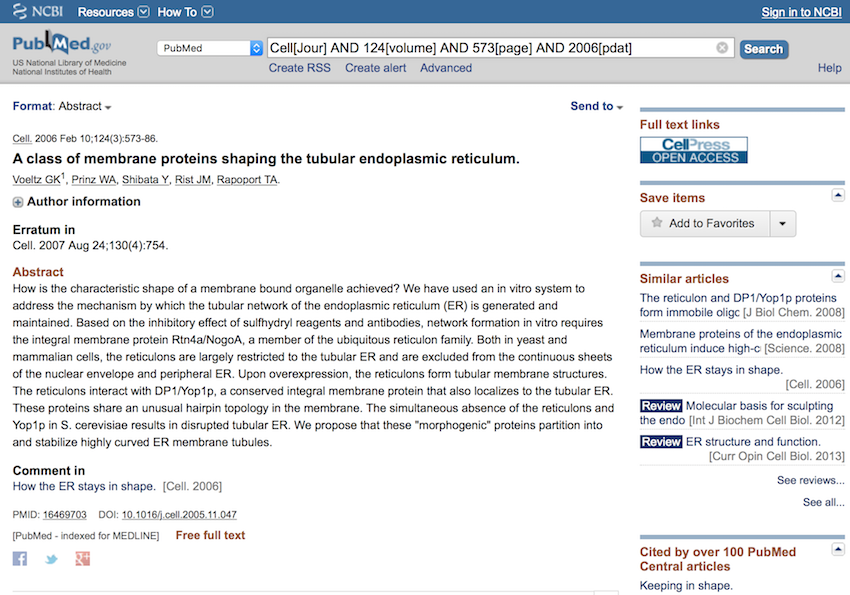The height and width of the screenshot is (595, 850).
Task: Open the How To menu
Action: (185, 12)
